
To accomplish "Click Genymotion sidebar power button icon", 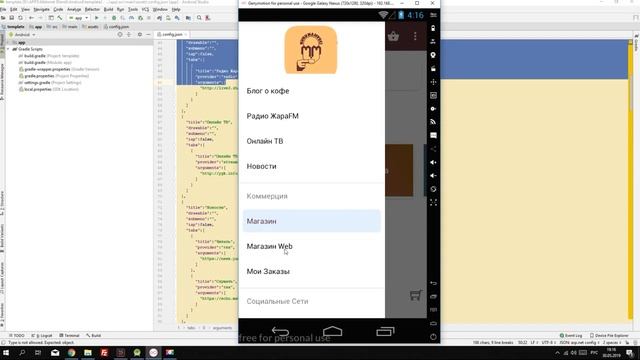I will click(x=433, y=337).
